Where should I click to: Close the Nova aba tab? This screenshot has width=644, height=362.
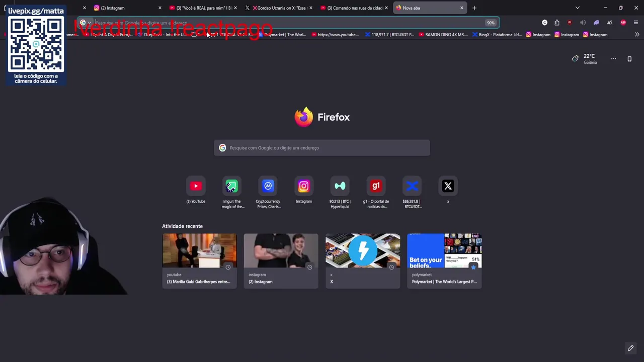pyautogui.click(x=462, y=8)
